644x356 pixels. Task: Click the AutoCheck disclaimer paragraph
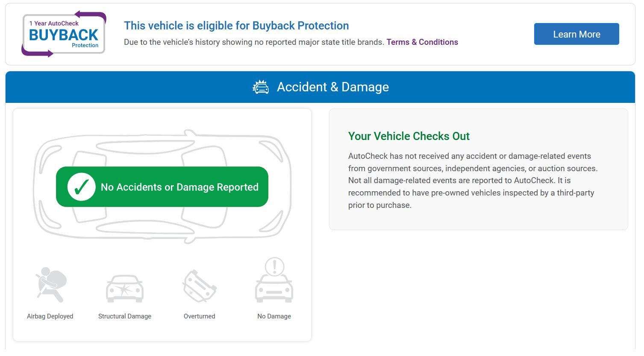coord(472,181)
